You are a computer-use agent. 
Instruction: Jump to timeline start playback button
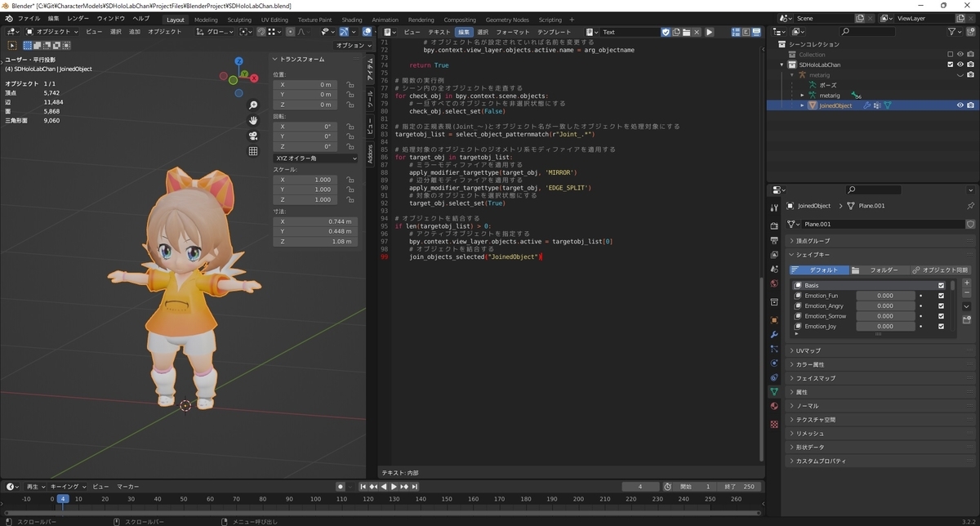[365, 487]
